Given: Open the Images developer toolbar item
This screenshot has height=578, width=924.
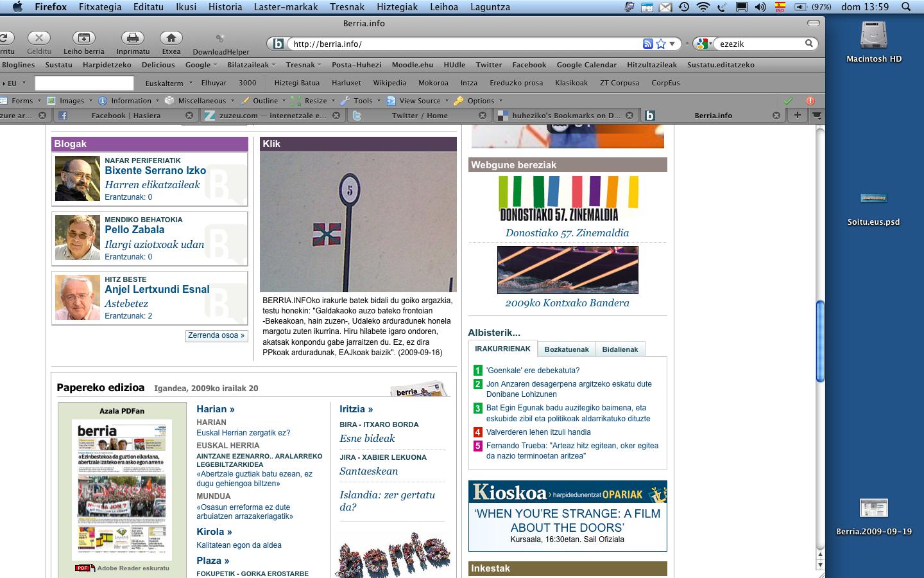Looking at the screenshot, I should pos(72,101).
